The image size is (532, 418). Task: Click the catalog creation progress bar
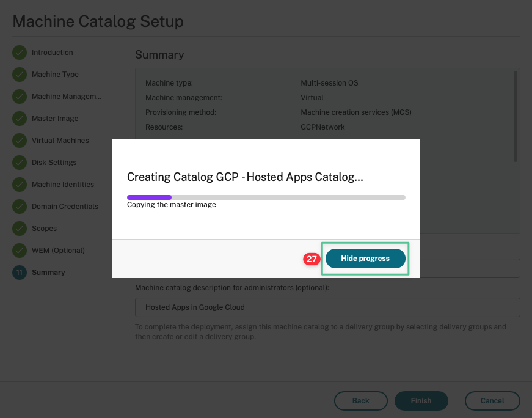click(x=266, y=197)
